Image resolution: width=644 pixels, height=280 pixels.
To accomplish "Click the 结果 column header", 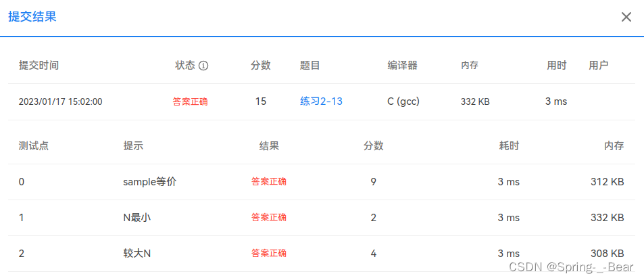I will click(x=269, y=146).
